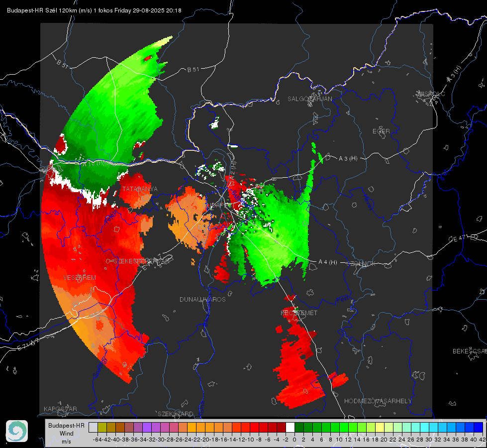Select the darkest blue swatch at legend end
487x448 pixels.
[x=479, y=428]
